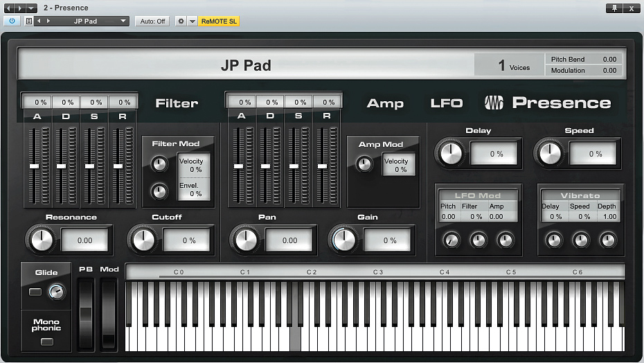The image size is (644, 363).
Task: Click the keyboard range bar at C3
Action: 378,272
